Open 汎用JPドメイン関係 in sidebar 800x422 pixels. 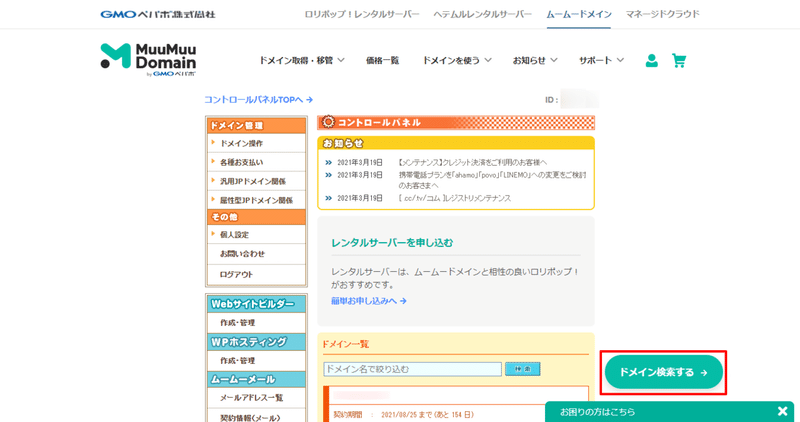pos(256,181)
